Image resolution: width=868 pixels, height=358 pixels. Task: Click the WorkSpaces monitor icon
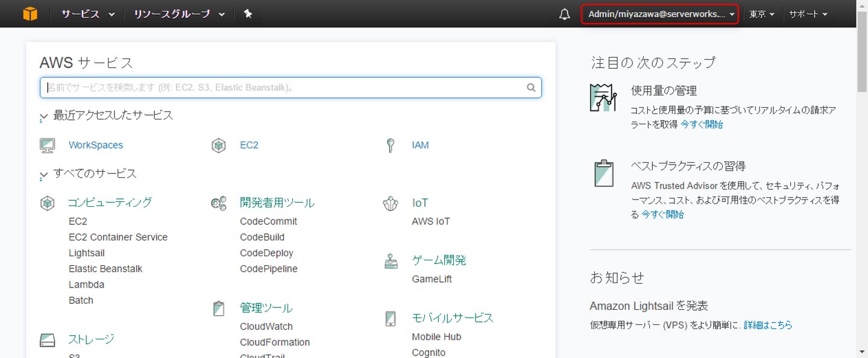click(x=47, y=145)
